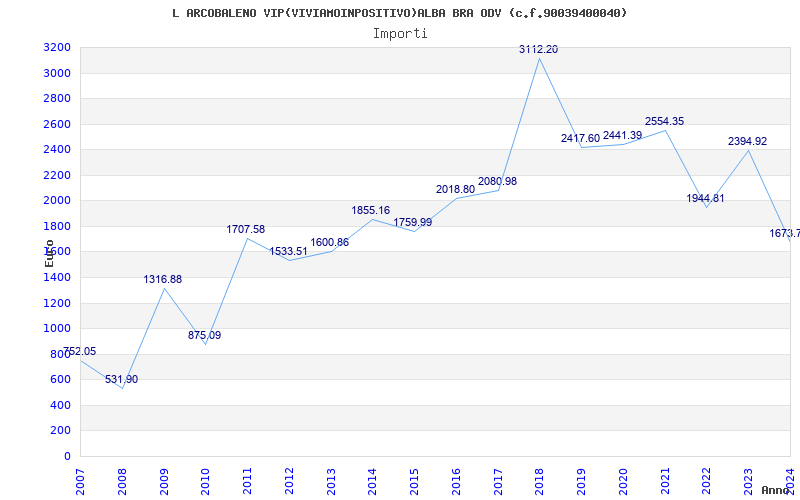The height and width of the screenshot is (500, 800).
Task: Click the 1200 y-axis value
Action: coord(57,304)
